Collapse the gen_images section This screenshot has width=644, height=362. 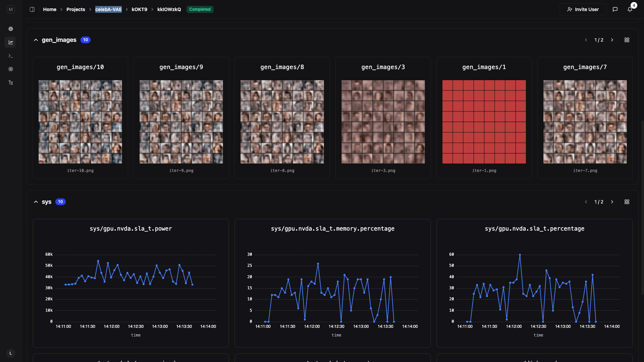tap(36, 40)
